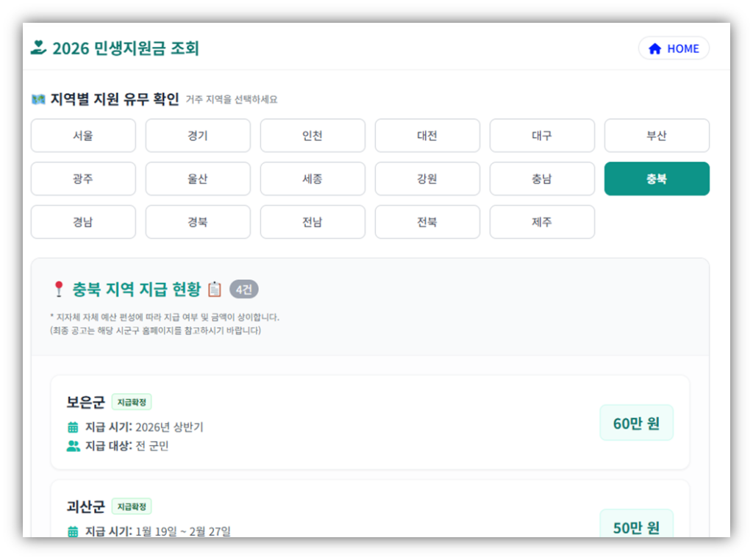This screenshot has width=753, height=560.
Task: Click the clipboard icon next to 지급 현황
Action: (x=215, y=290)
